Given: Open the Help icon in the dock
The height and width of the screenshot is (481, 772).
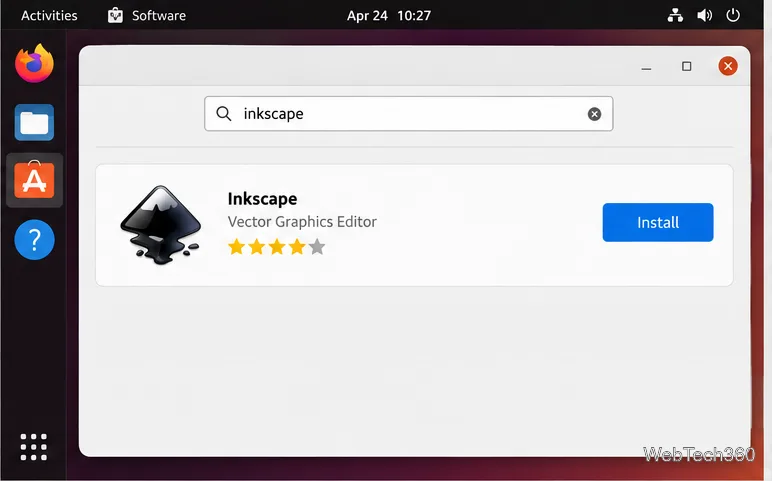Looking at the screenshot, I should coord(34,240).
